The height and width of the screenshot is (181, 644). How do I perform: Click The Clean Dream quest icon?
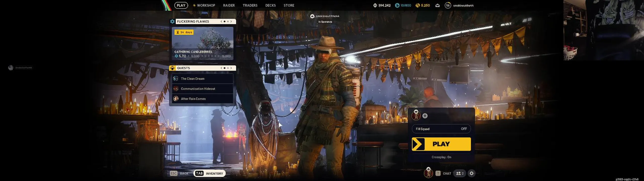[176, 79]
